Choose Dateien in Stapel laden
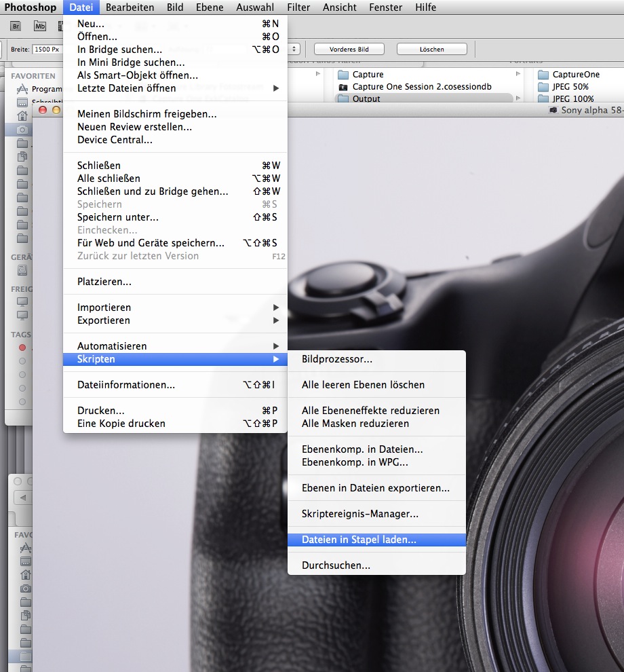 click(x=359, y=540)
